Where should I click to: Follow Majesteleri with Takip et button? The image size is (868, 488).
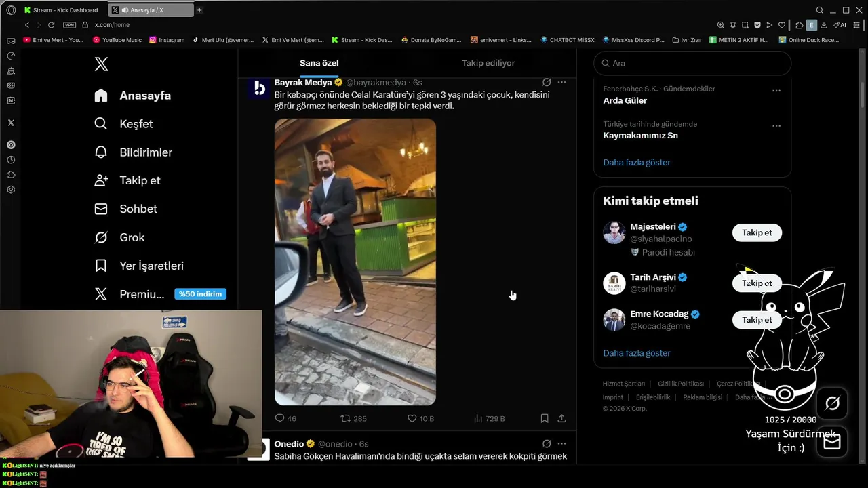coord(757,232)
